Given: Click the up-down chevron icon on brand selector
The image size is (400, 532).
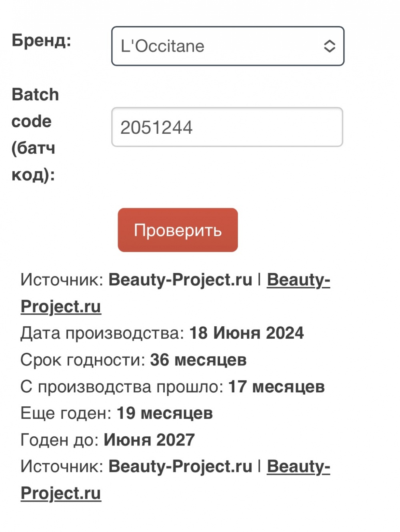Looking at the screenshot, I should [329, 46].
